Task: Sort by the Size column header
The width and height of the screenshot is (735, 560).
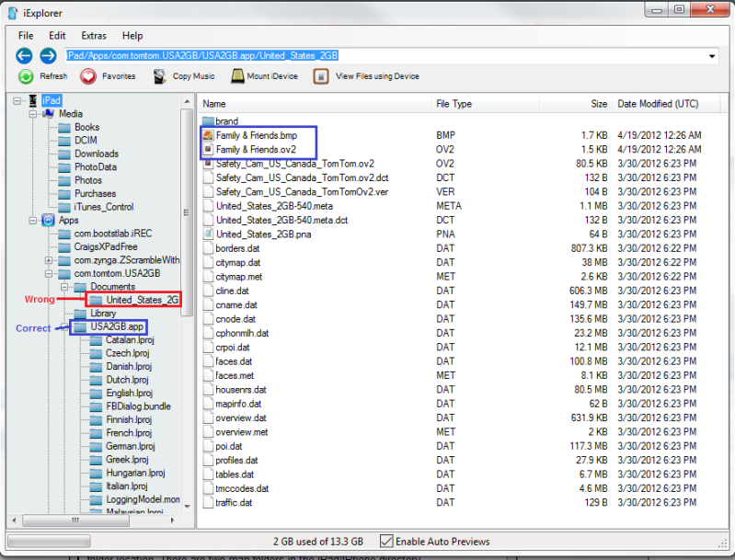Action: [576, 104]
